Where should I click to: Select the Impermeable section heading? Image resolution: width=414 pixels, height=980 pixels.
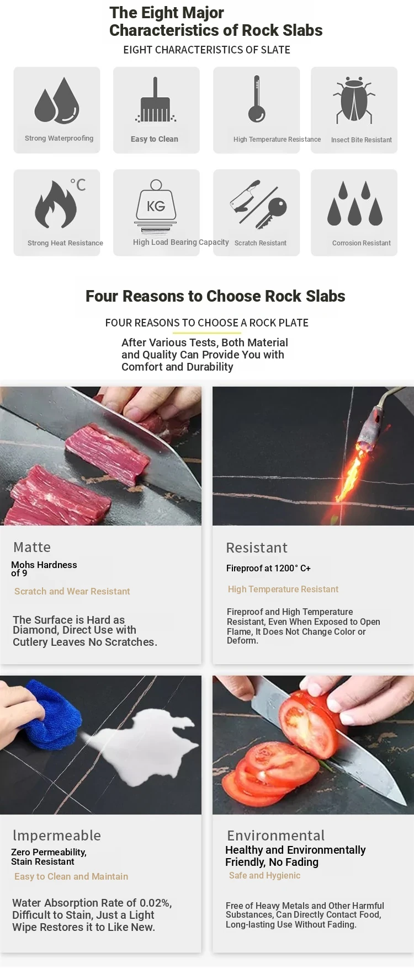(57, 835)
